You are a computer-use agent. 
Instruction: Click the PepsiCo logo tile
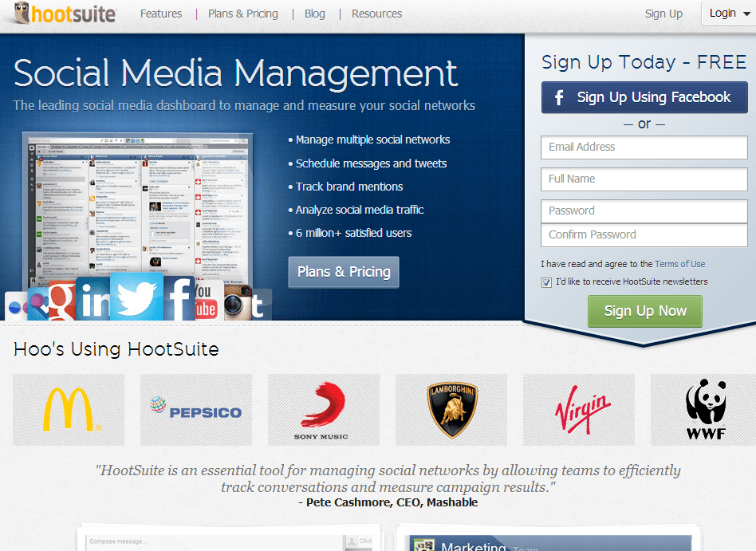pyautogui.click(x=196, y=410)
